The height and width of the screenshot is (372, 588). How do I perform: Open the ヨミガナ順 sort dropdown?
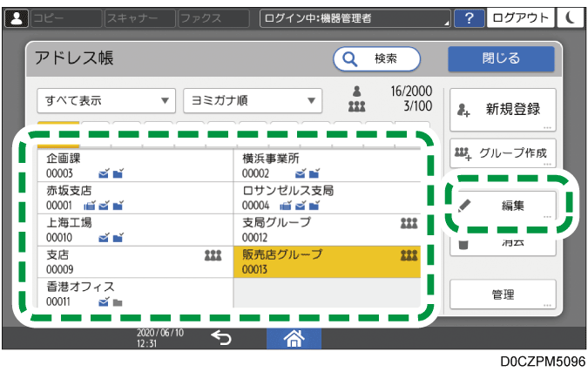pos(253,100)
